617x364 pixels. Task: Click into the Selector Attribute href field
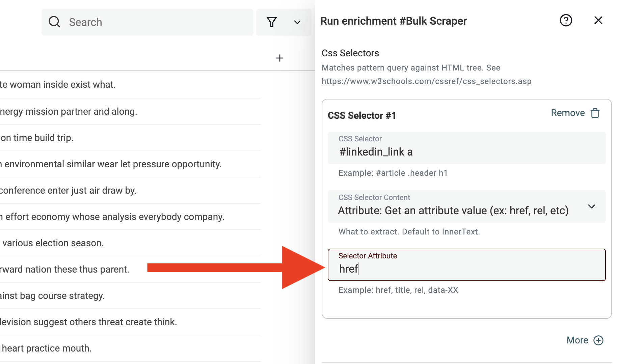point(467,265)
